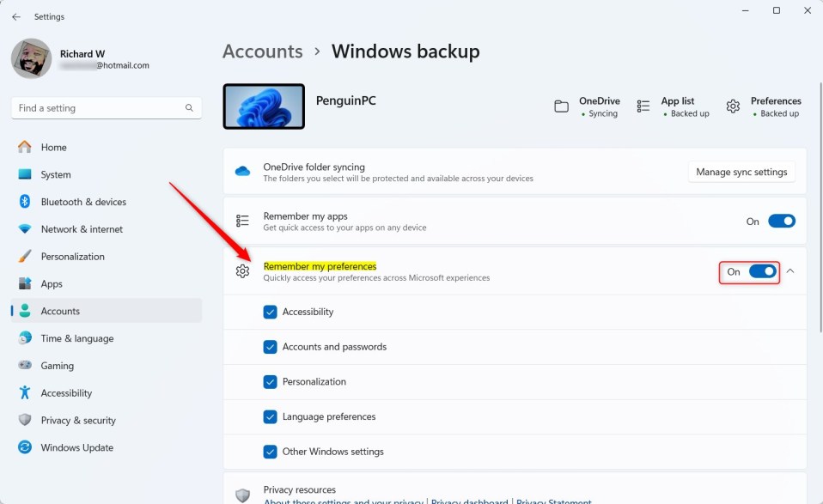Click the search magnifier icon
Viewport: 823px width, 504px height.
(189, 107)
